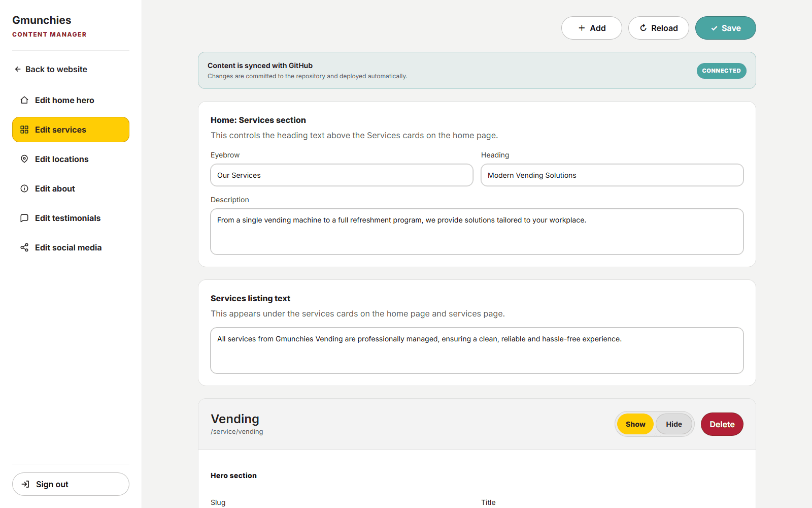This screenshot has width=812, height=508.
Task: Click the grid icon for Edit services
Action: 24,130
